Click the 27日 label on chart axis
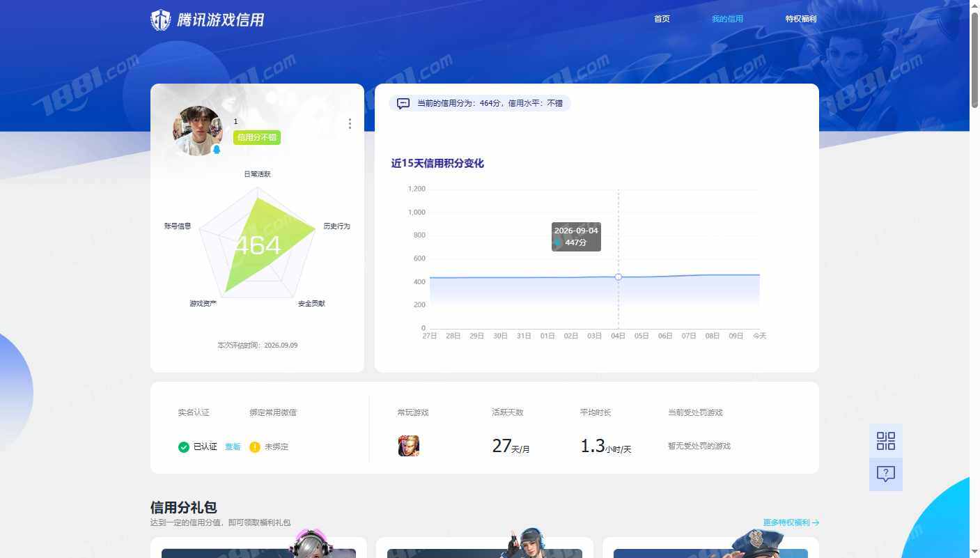The width and height of the screenshot is (980, 558). 430,336
